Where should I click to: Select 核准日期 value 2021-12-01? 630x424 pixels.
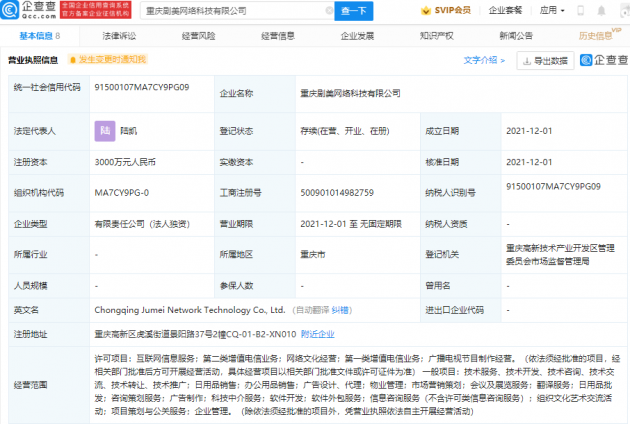click(x=529, y=162)
